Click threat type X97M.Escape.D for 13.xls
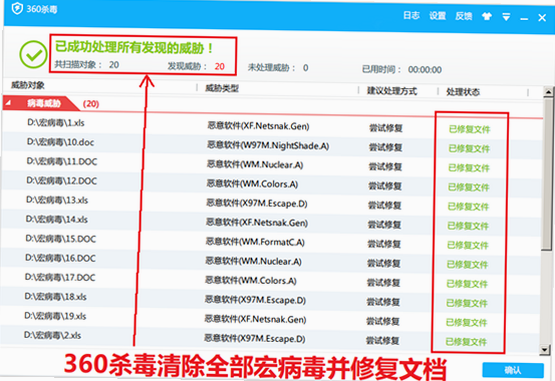 257,203
